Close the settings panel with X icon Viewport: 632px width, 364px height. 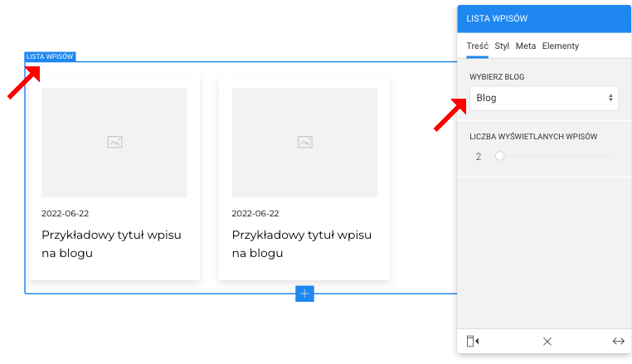[x=547, y=341]
